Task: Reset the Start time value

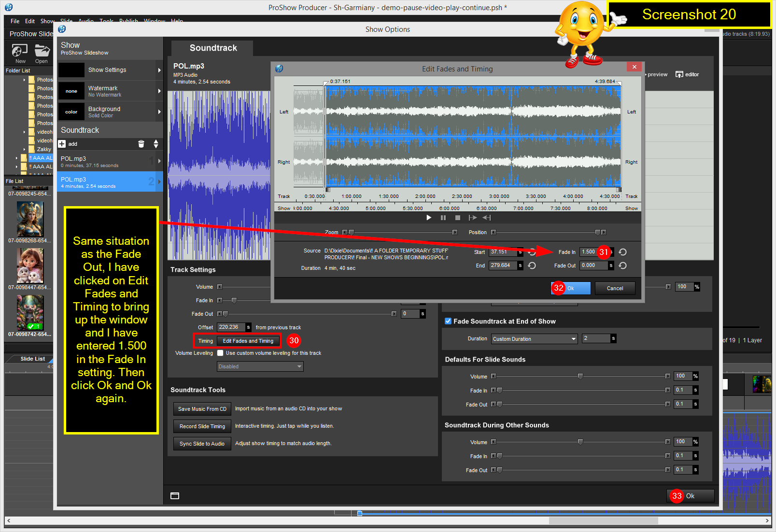Action: [532, 252]
